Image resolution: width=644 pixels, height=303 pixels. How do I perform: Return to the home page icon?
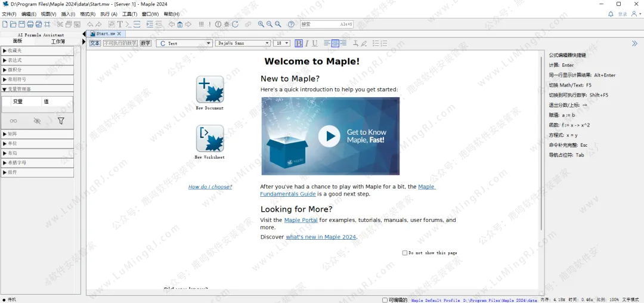[x=180, y=24]
